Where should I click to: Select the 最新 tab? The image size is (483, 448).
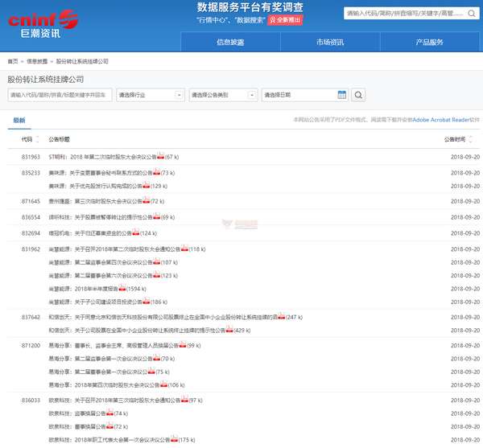pos(19,120)
